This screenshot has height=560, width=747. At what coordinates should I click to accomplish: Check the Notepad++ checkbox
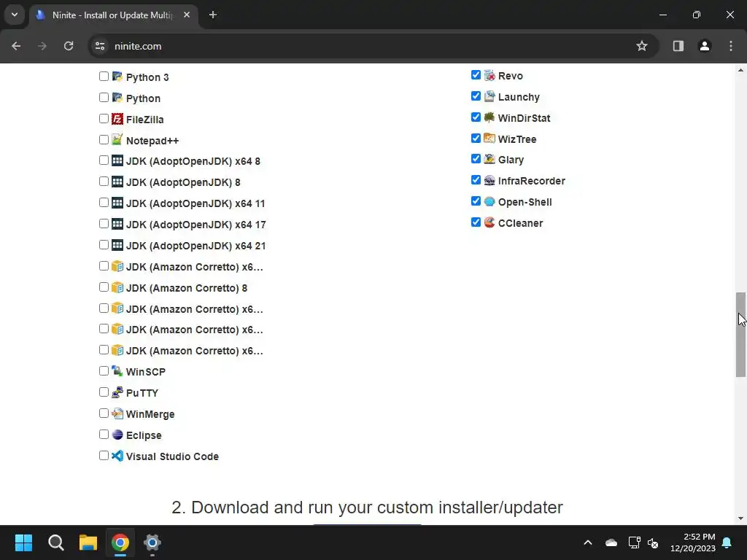click(104, 139)
